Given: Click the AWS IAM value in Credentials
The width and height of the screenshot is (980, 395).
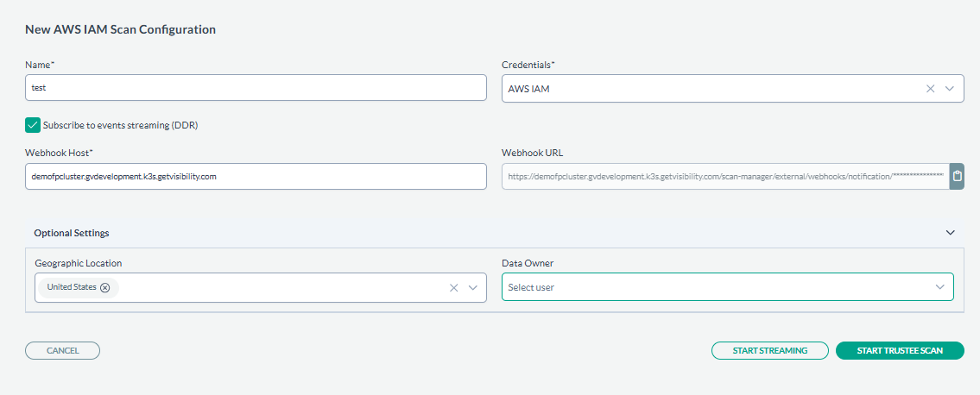Looking at the screenshot, I should [528, 88].
